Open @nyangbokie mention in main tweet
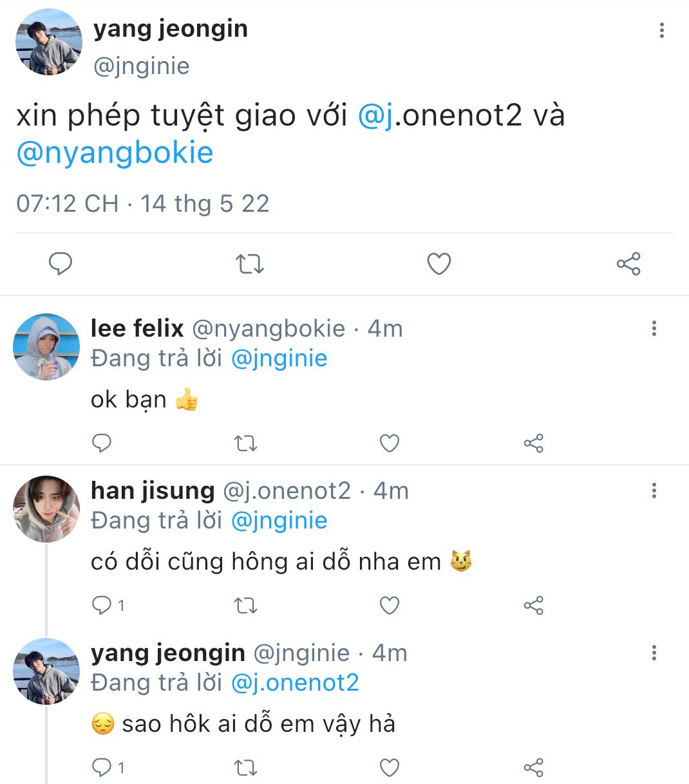This screenshot has height=784, width=689. 115,153
